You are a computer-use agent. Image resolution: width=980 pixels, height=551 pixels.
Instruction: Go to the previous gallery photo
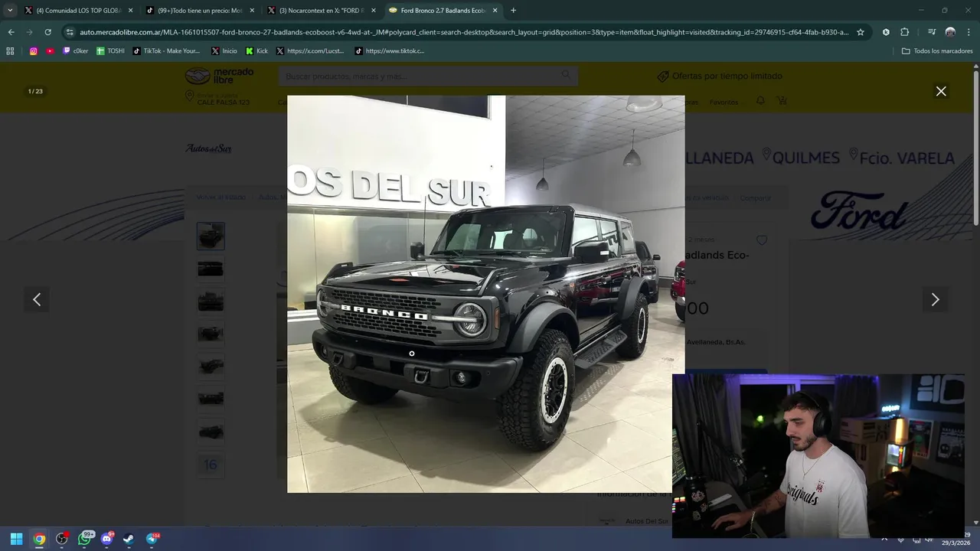[x=37, y=299]
